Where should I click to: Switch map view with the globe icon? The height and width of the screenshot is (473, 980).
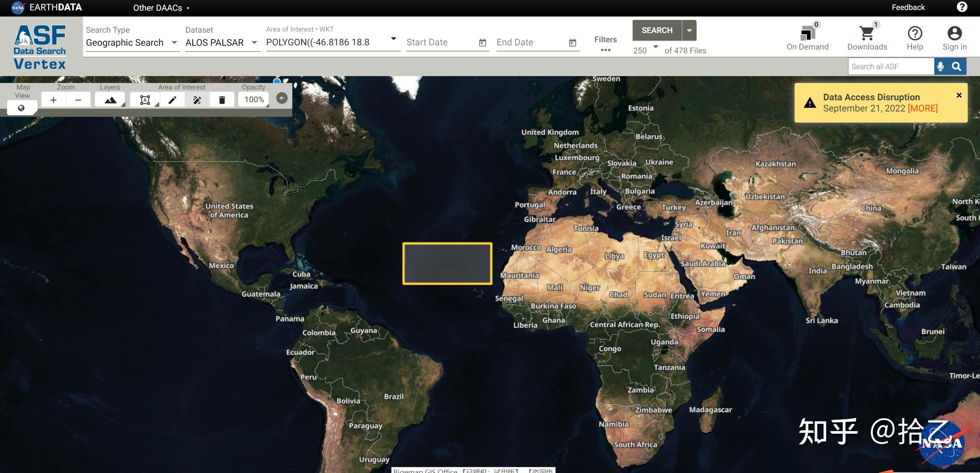click(x=22, y=108)
